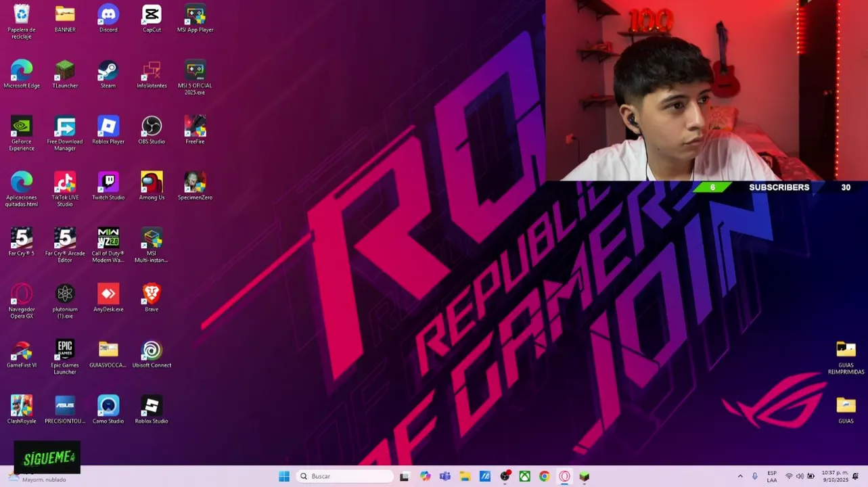Select Aplicaciones quitadas.html file
Viewport: 868px width, 487px height.
(x=22, y=189)
